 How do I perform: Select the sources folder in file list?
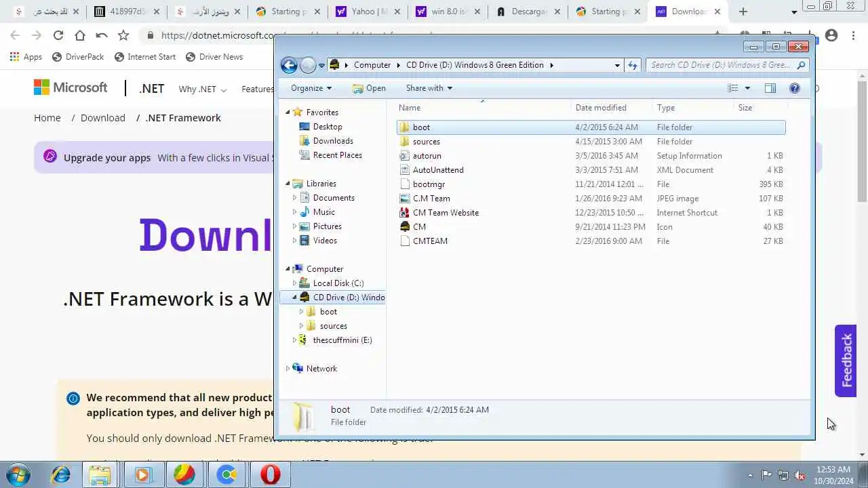426,142
